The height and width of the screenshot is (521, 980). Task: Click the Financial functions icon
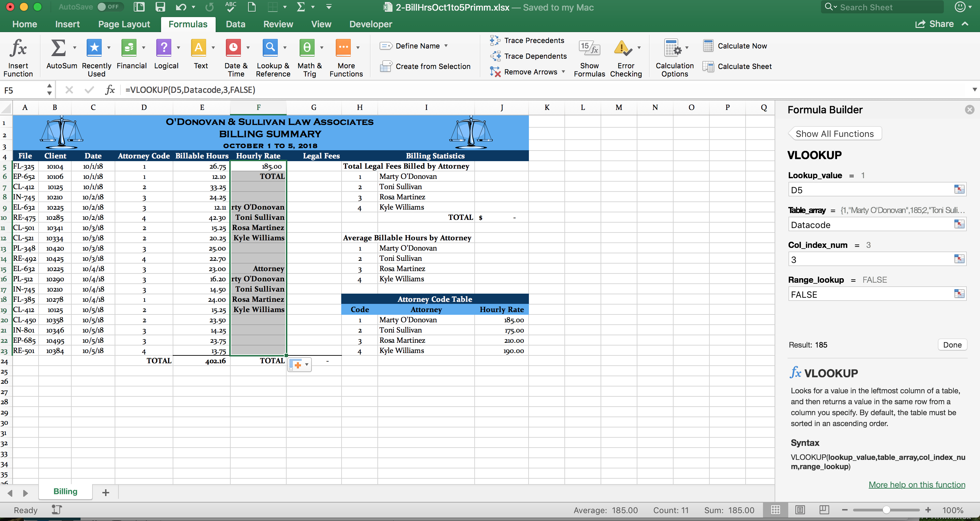pos(129,48)
